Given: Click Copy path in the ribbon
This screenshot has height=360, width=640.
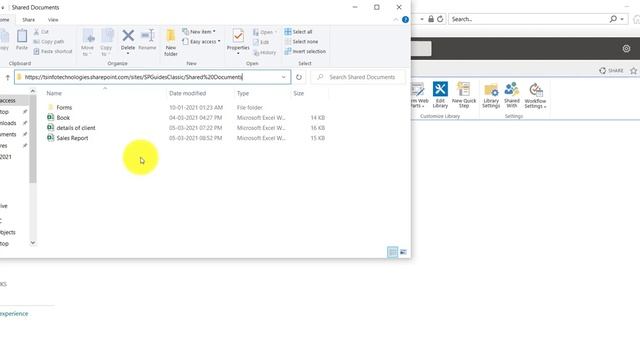Looking at the screenshot, I should coord(49,42).
